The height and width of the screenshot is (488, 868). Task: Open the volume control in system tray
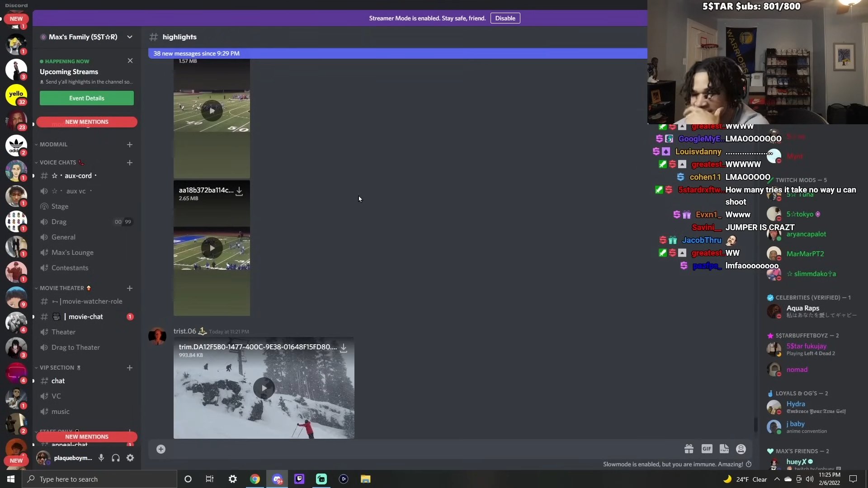[810, 479]
